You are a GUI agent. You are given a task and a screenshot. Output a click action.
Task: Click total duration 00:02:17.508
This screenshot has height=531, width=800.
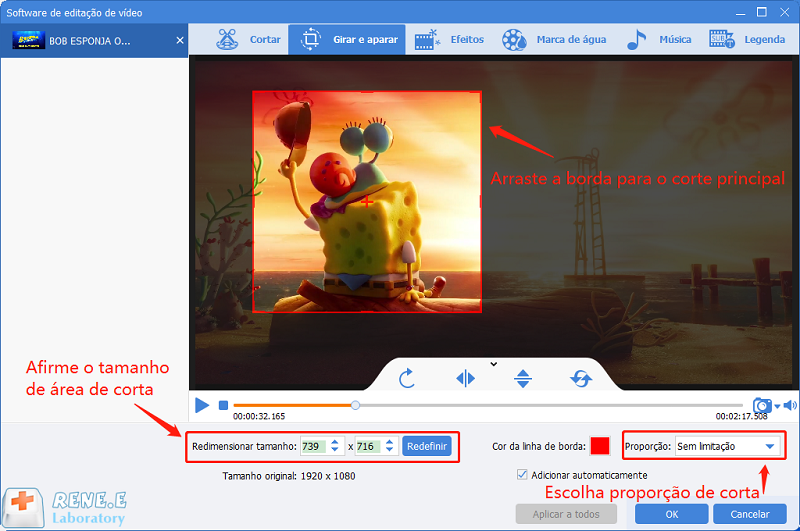tap(741, 416)
